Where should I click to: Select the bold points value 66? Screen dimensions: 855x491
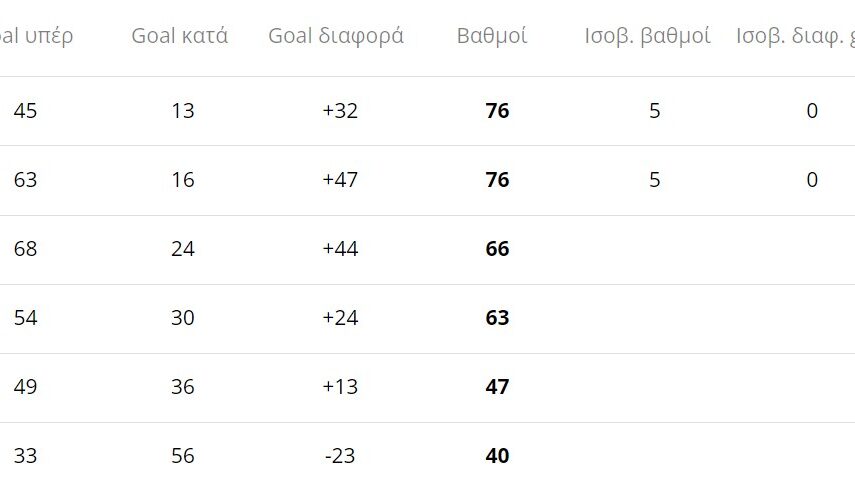pyautogui.click(x=497, y=249)
